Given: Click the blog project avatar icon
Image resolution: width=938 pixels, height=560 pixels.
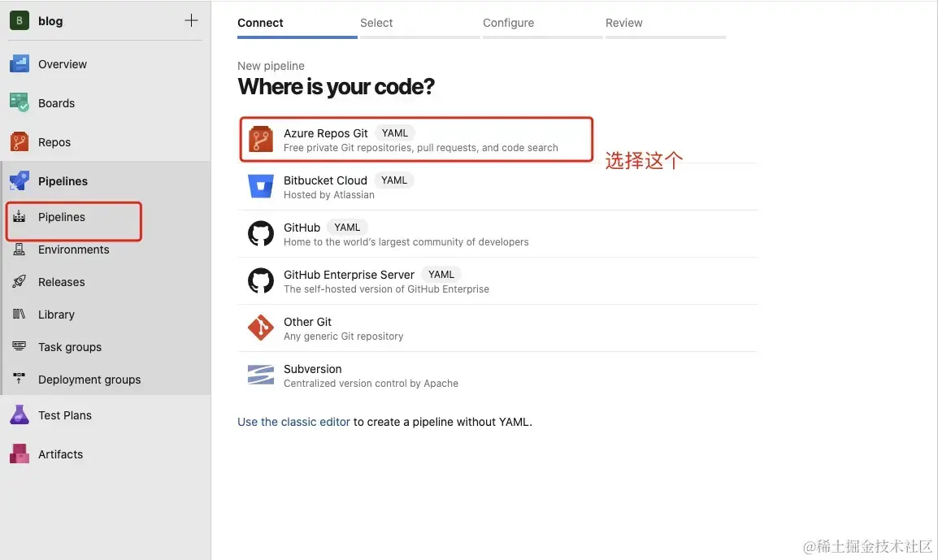Looking at the screenshot, I should (x=20, y=20).
